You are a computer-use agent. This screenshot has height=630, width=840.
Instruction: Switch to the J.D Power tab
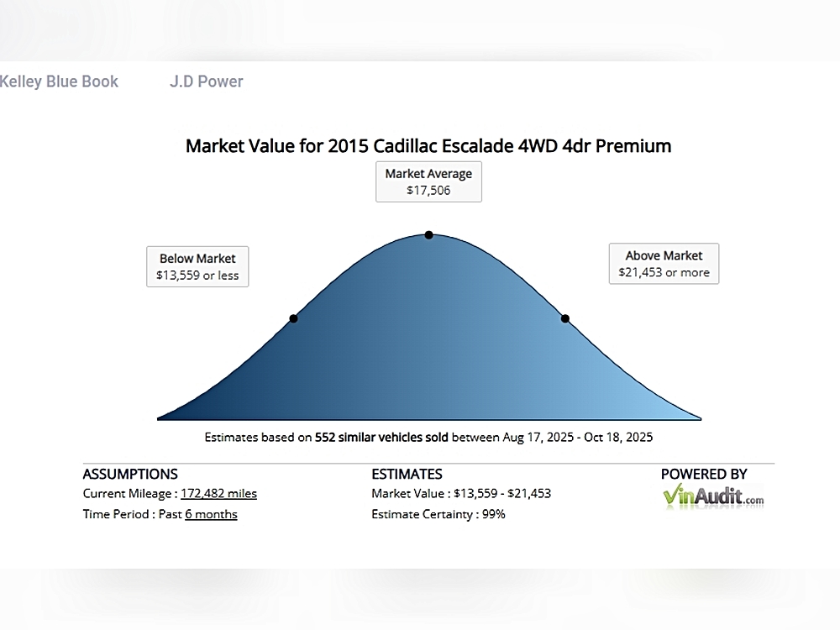(x=207, y=81)
